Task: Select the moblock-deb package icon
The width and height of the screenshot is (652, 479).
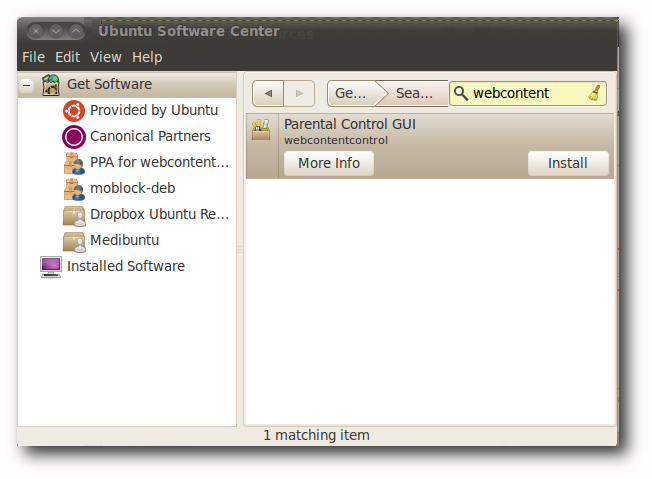Action: (74, 189)
